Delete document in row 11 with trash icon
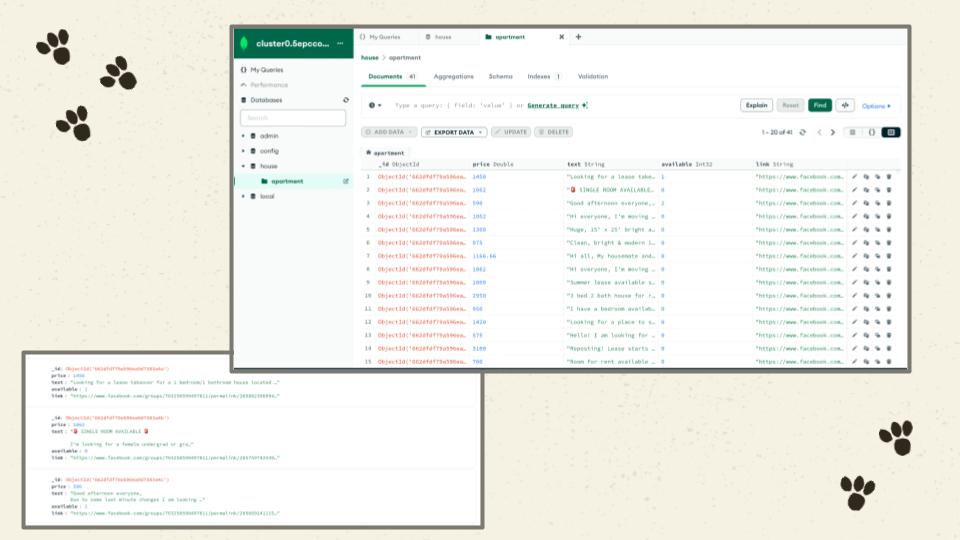Screen dimensions: 960x540 [x=889, y=309]
